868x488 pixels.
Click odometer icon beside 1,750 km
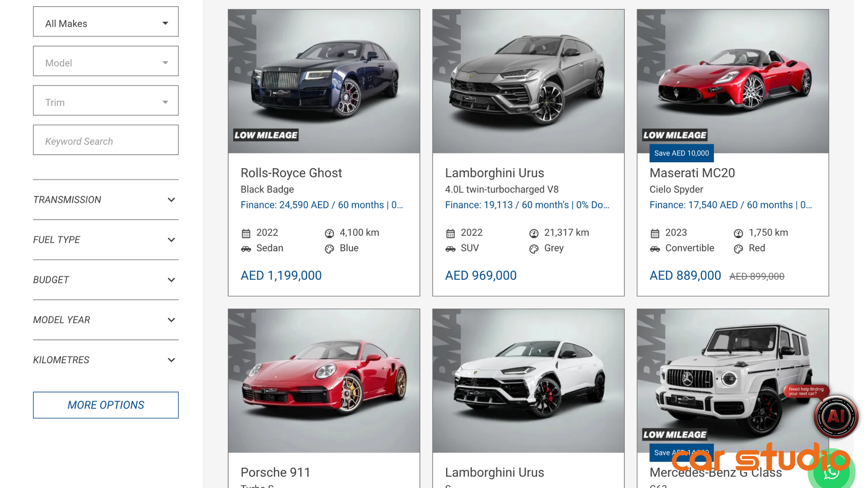coord(738,233)
